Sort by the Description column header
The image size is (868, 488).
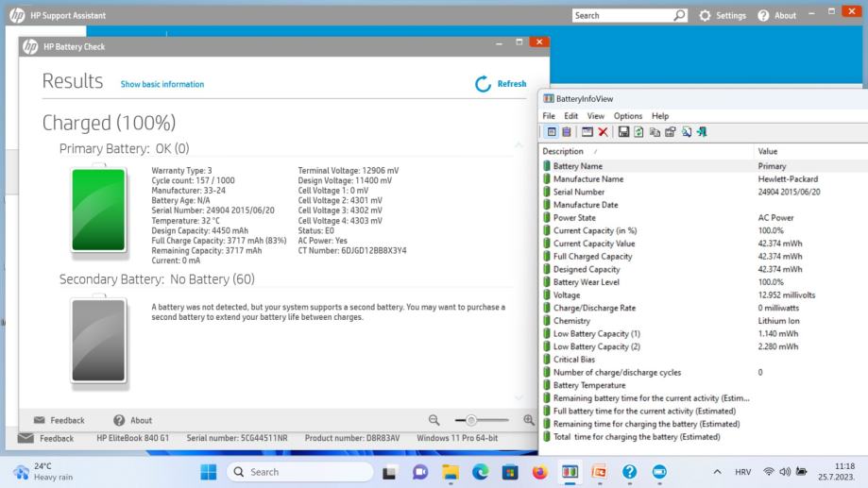point(646,151)
